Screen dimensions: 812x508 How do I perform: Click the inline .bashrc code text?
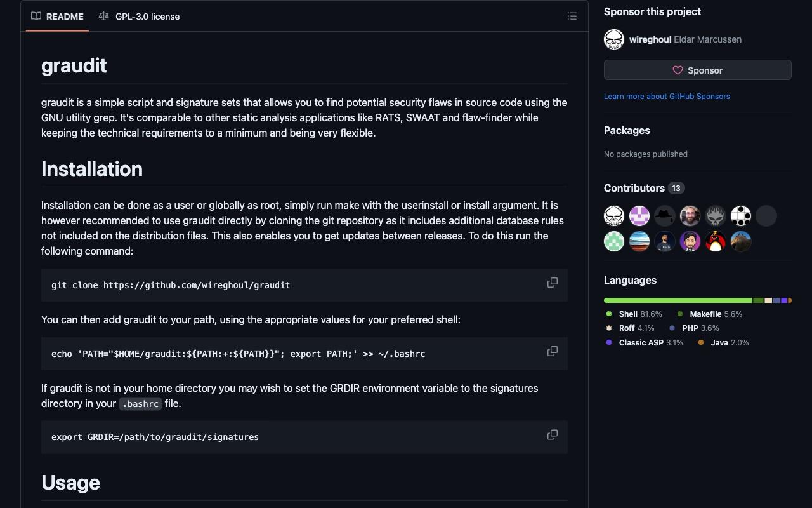[x=140, y=404]
